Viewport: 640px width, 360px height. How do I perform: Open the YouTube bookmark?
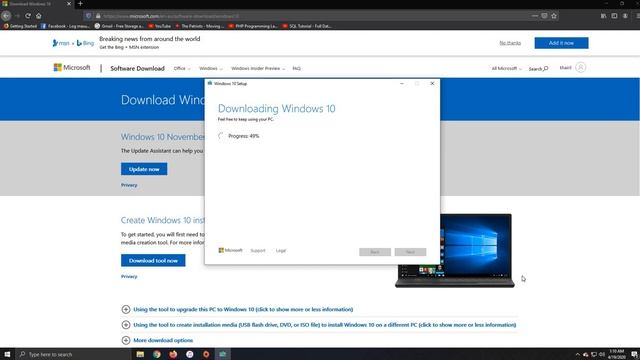coord(159,26)
